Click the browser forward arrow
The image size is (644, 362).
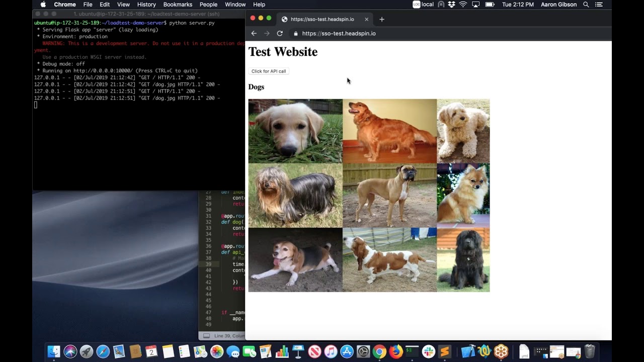(x=267, y=33)
